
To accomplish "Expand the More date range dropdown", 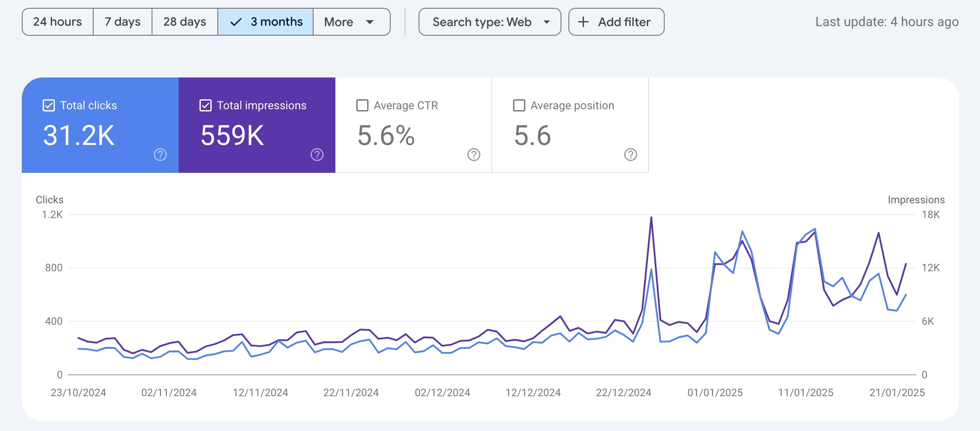I will (351, 22).
